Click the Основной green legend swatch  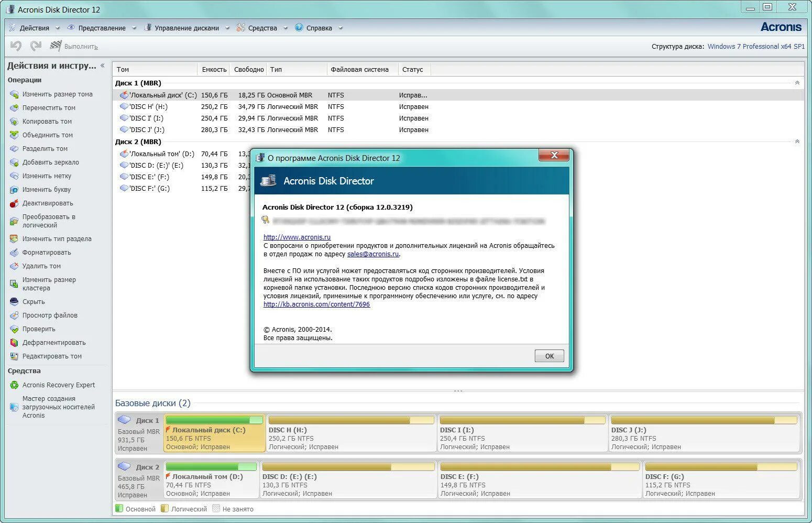119,508
